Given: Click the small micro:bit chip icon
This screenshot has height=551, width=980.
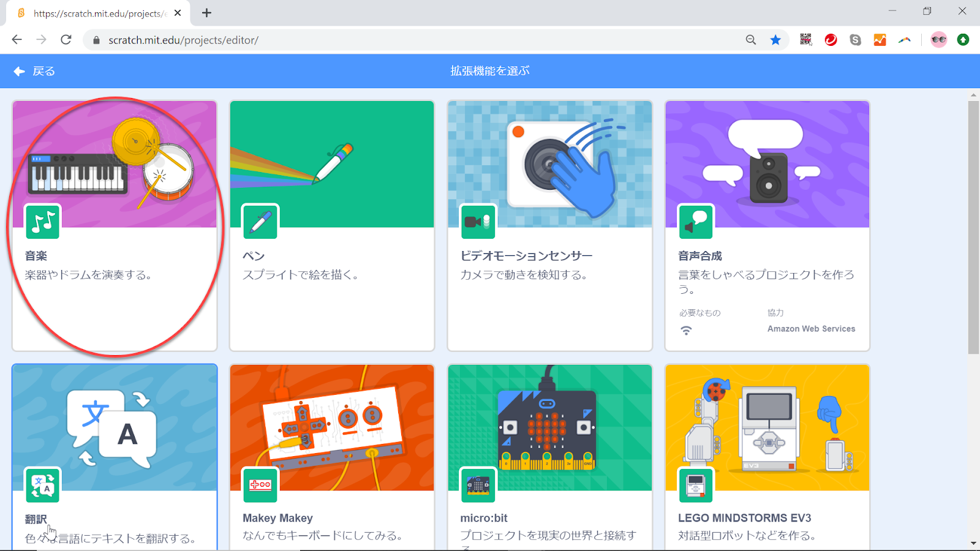Looking at the screenshot, I should click(x=478, y=485).
